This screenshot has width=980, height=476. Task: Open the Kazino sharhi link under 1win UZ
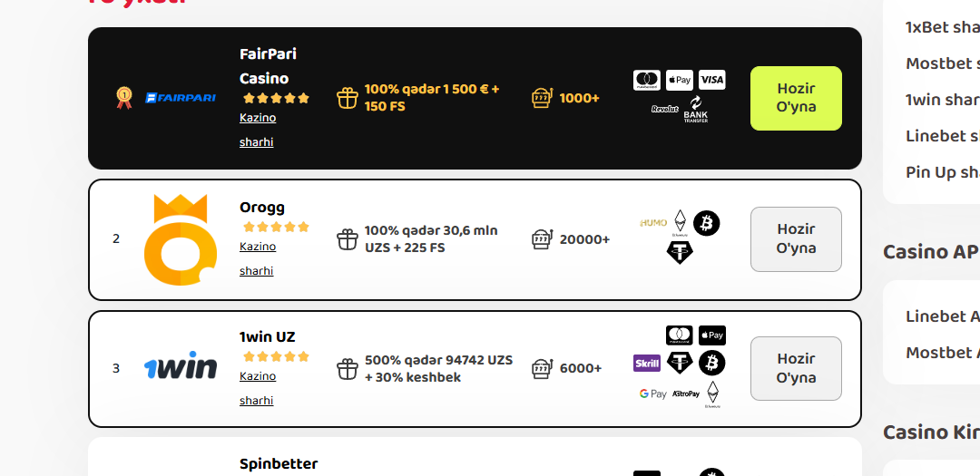coord(258,388)
